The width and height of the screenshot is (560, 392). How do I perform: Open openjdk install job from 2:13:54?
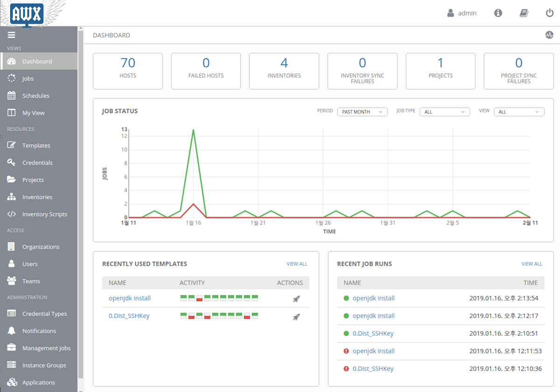point(374,298)
